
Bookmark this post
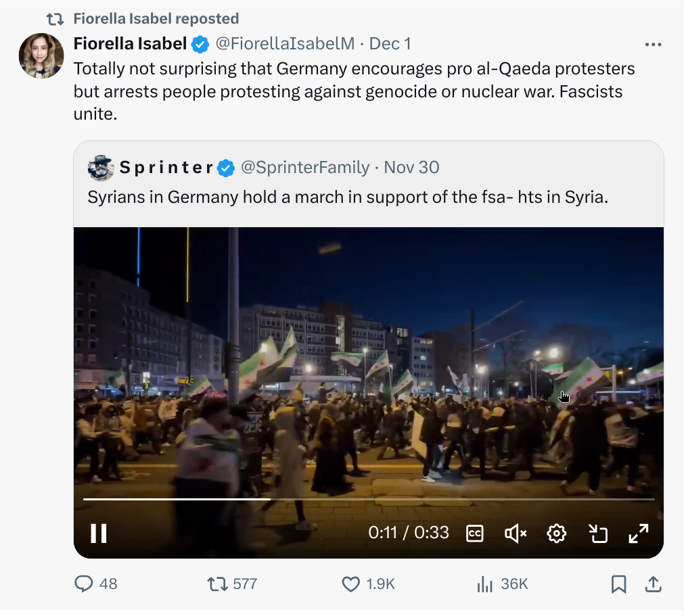point(618,584)
